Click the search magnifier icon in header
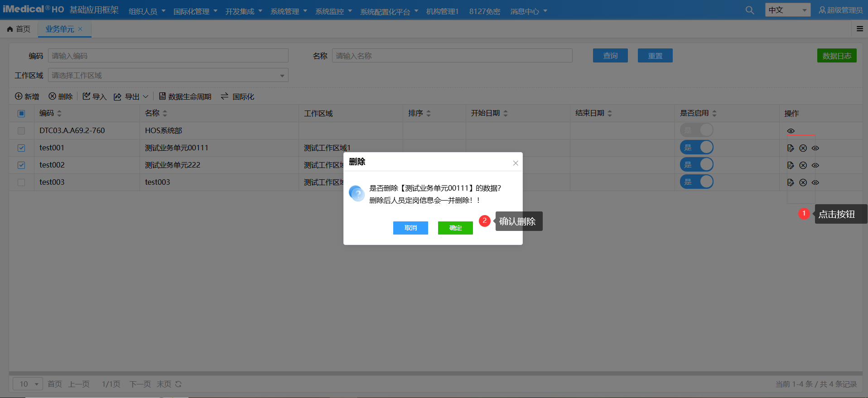The height and width of the screenshot is (398, 868). point(750,10)
